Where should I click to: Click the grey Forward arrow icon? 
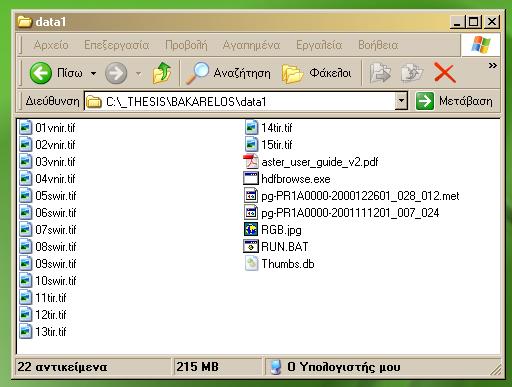coord(116,73)
